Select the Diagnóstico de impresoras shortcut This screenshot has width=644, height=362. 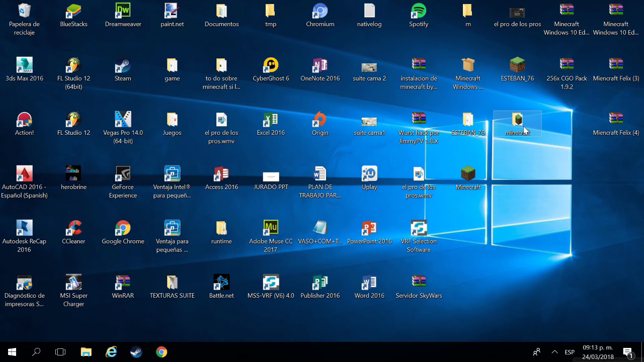coord(24,290)
